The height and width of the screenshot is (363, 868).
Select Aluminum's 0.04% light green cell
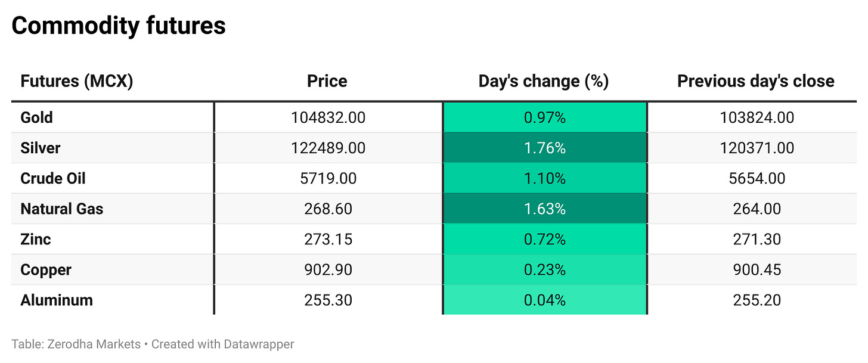pyautogui.click(x=544, y=300)
